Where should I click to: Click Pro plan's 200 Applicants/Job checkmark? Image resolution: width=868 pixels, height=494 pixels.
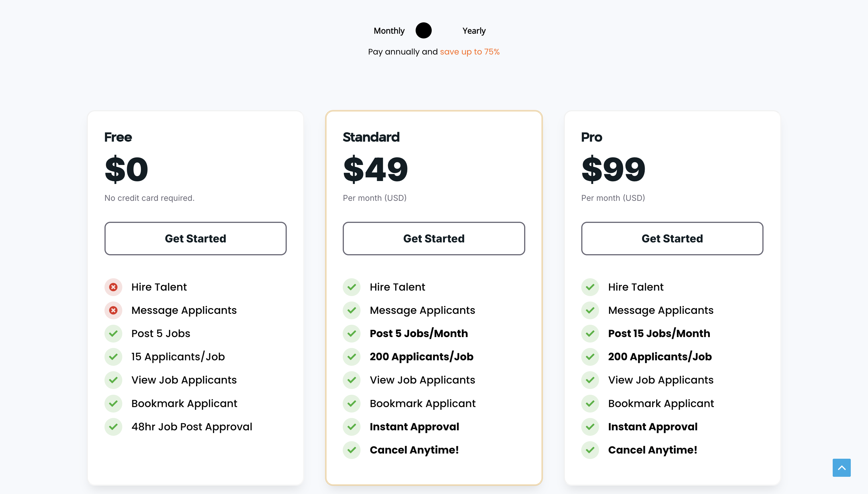pos(590,357)
